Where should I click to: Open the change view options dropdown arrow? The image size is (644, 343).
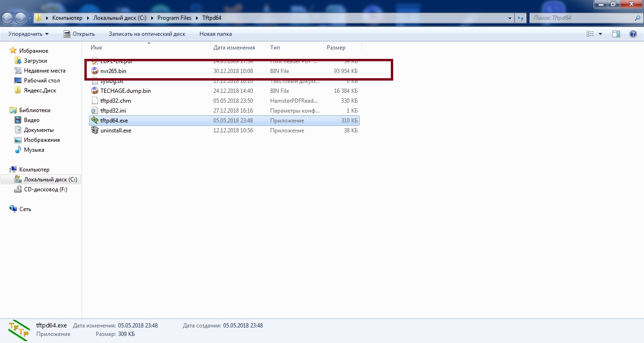point(600,34)
